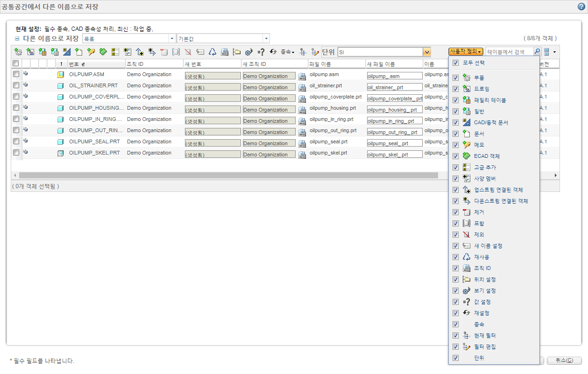Click the 새 파일 이름 column header
This screenshot has height=374, width=588.
[x=394, y=64]
